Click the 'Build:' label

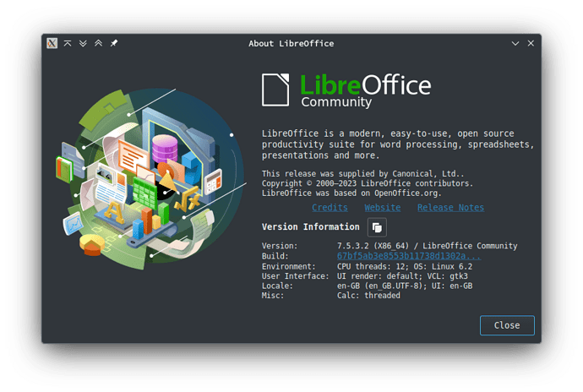(x=275, y=256)
